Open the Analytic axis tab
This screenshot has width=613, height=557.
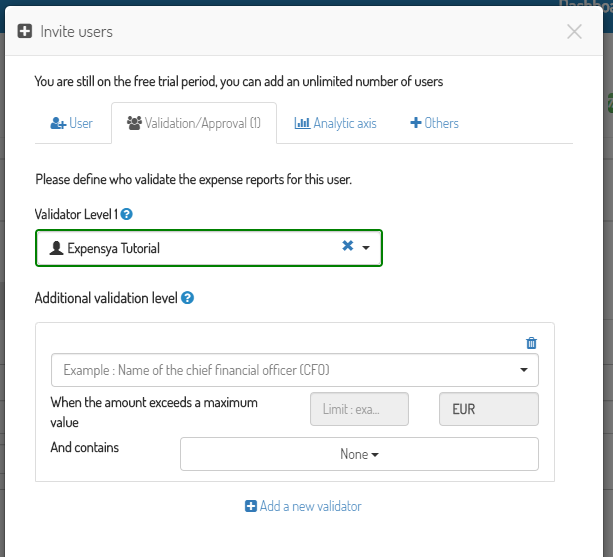click(335, 123)
